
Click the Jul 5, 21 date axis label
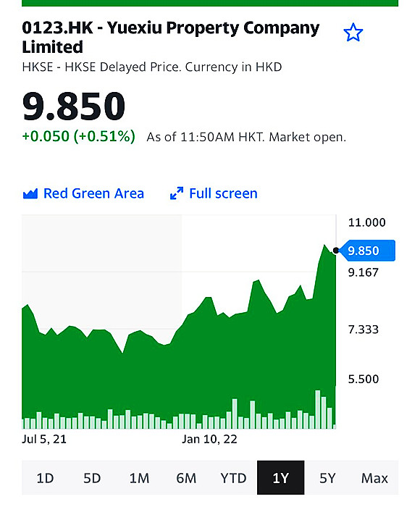44,439
